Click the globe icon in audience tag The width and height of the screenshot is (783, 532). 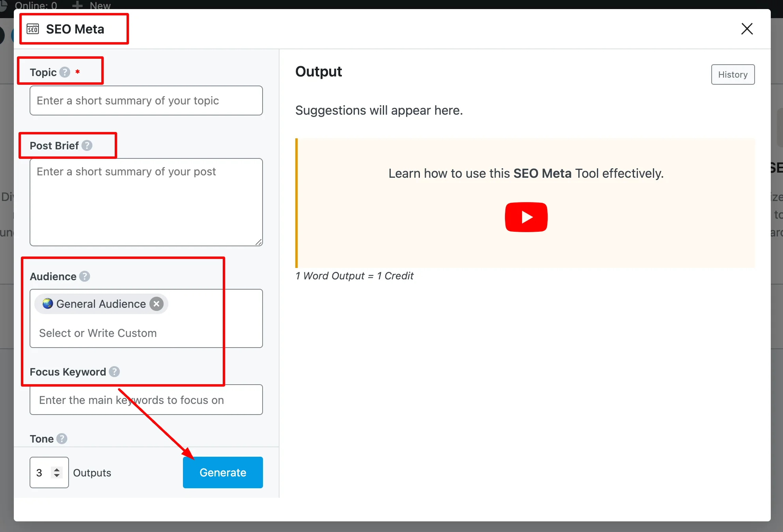click(48, 304)
